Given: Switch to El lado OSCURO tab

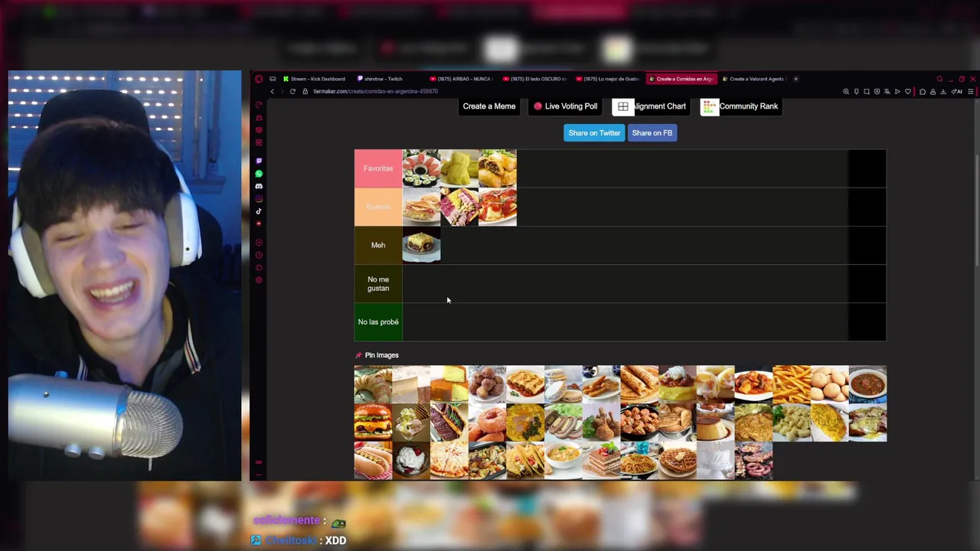Looking at the screenshot, I should click(x=534, y=79).
